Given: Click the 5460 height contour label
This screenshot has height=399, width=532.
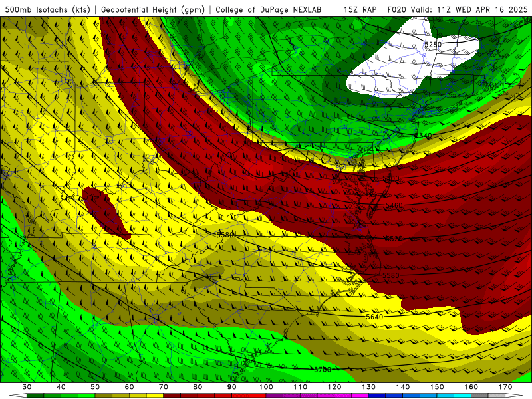Looking at the screenshot, I should [394, 205].
